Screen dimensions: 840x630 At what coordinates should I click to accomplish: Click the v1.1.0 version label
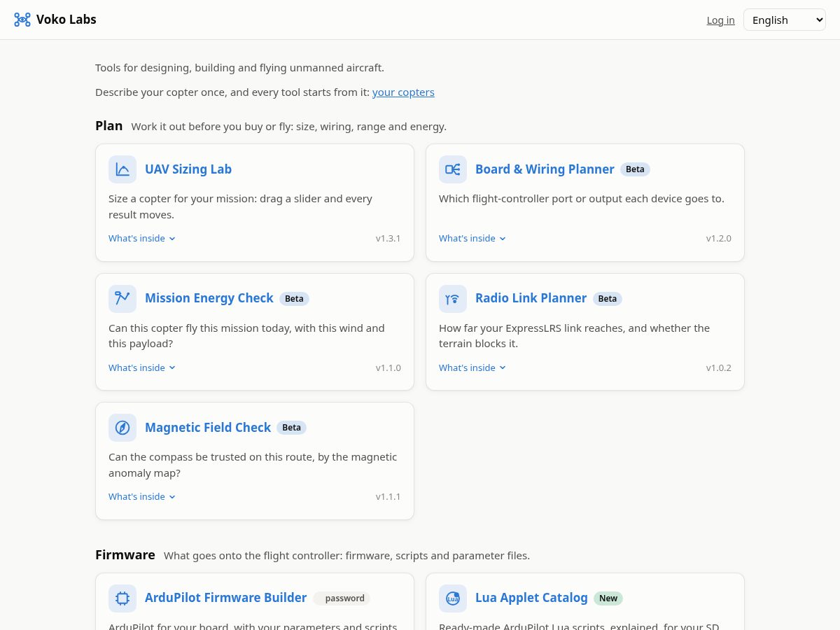[x=388, y=367]
